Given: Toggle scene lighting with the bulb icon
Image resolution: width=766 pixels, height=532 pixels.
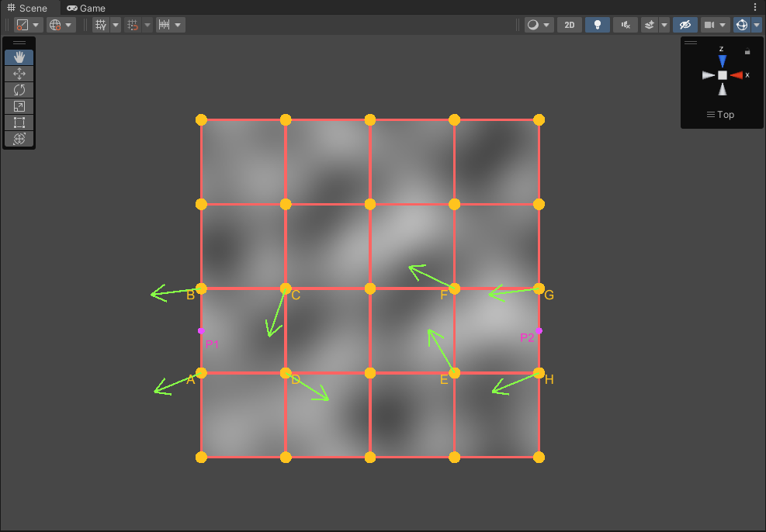Looking at the screenshot, I should click(x=597, y=24).
